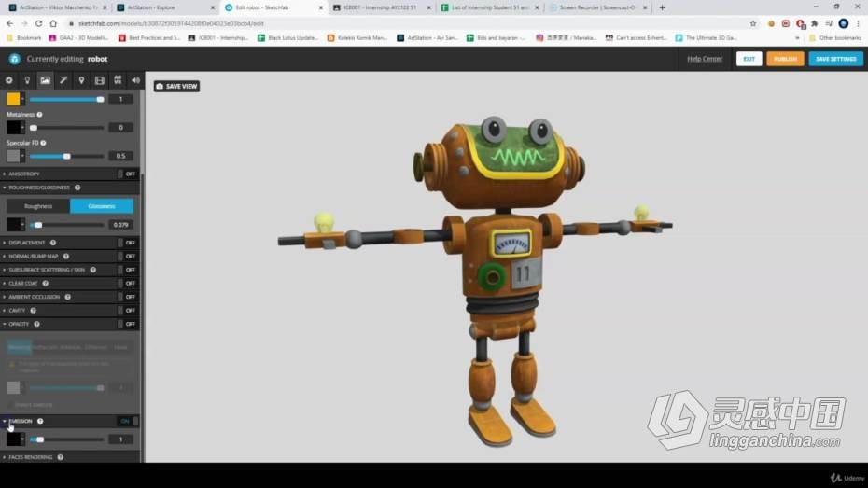Screen dimensions: 868x488
Task: Click the Sketchfab logo icon
Action: (x=14, y=59)
